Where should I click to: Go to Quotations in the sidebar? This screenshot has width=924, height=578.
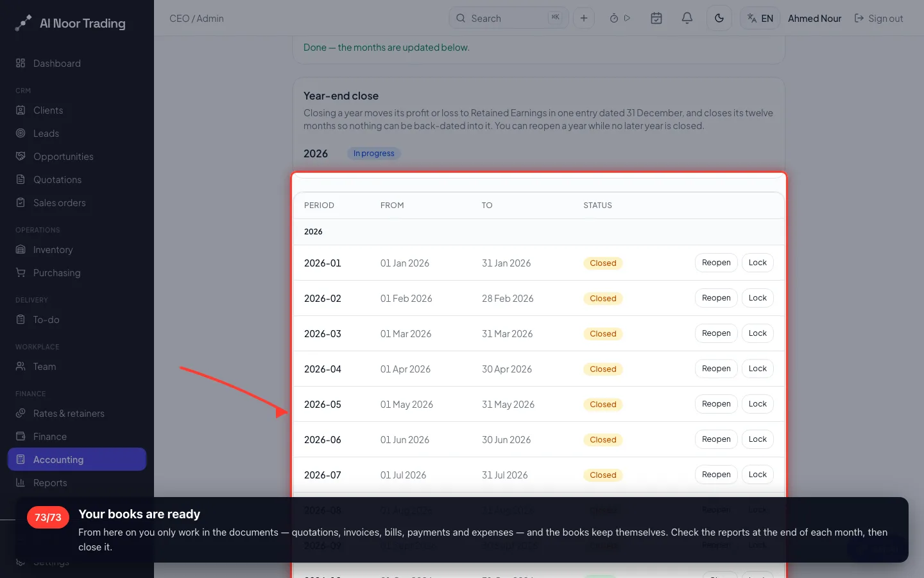(57, 179)
